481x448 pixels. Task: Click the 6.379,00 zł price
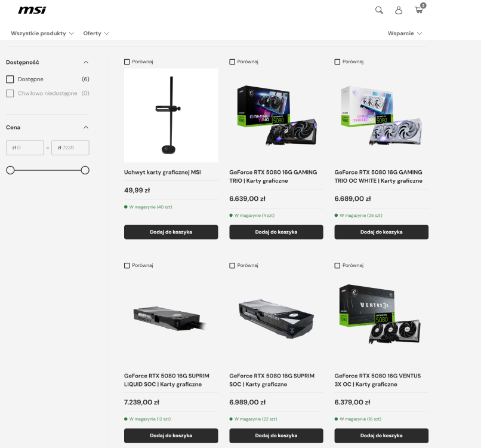352,403
